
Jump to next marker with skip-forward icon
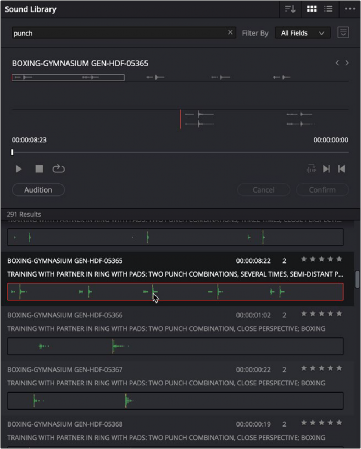coord(326,169)
